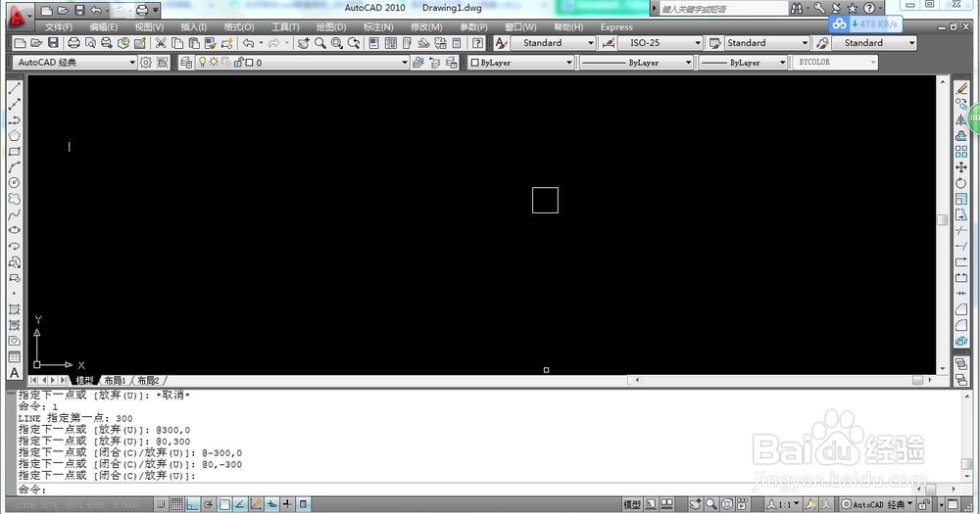Toggle Polar Tracking in status bar
Screen dimensions: 980x514
tap(208, 504)
